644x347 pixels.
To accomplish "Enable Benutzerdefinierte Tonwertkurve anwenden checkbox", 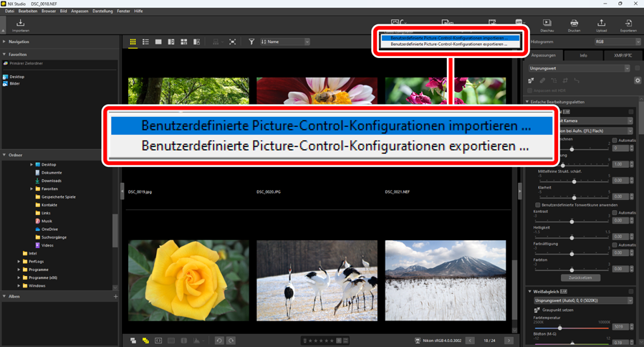I will 539,204.
